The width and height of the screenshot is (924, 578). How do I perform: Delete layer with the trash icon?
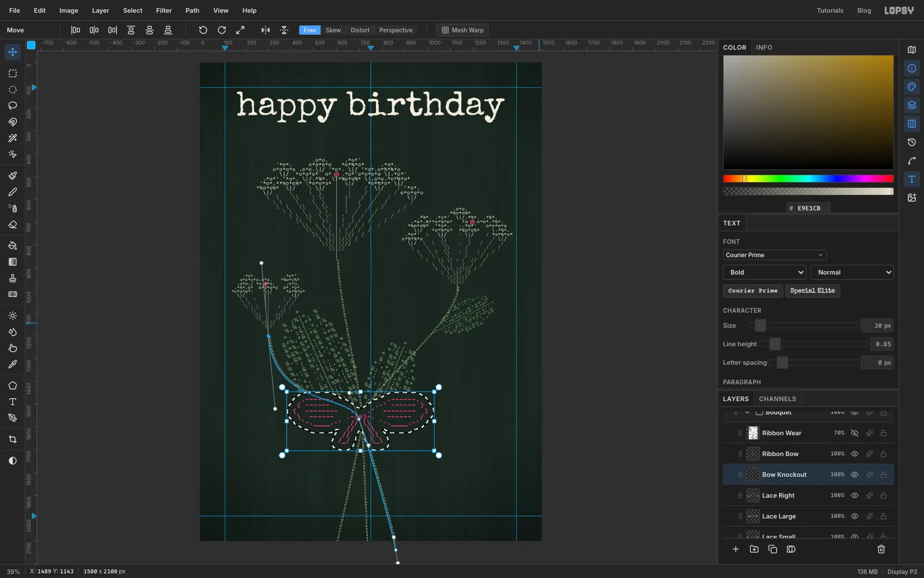tap(881, 549)
